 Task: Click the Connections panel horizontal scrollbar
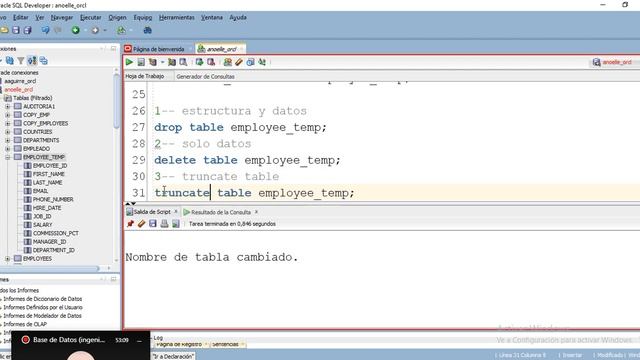(x=49, y=268)
